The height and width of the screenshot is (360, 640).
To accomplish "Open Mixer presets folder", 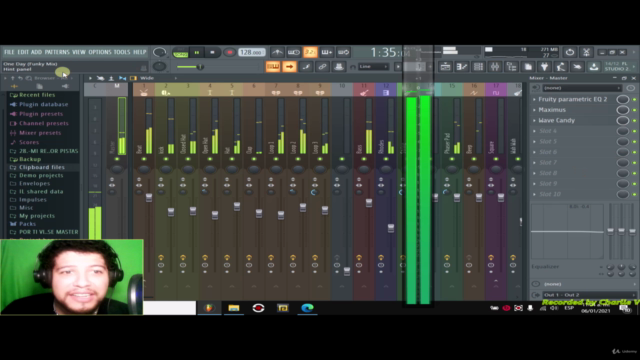I will pyautogui.click(x=40, y=133).
